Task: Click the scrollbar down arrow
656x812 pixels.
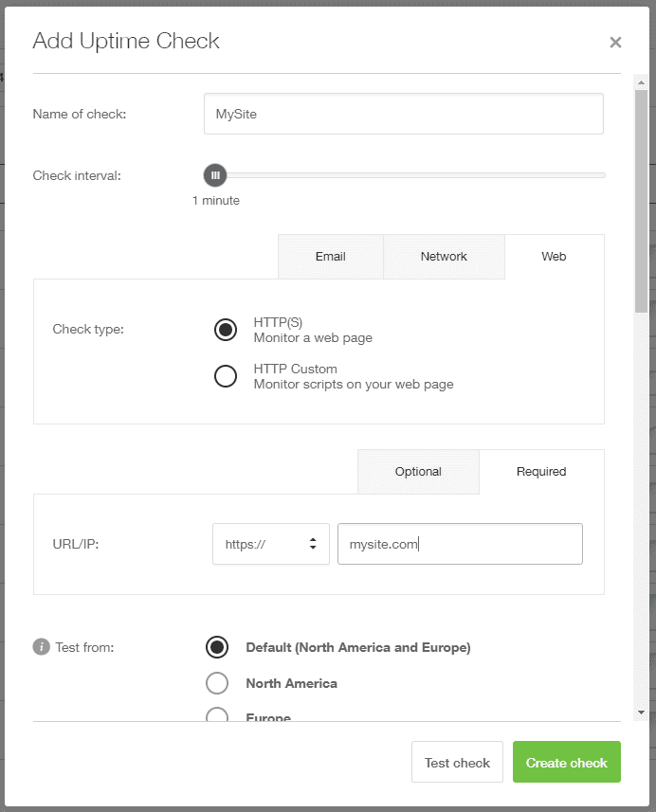Action: (x=641, y=712)
